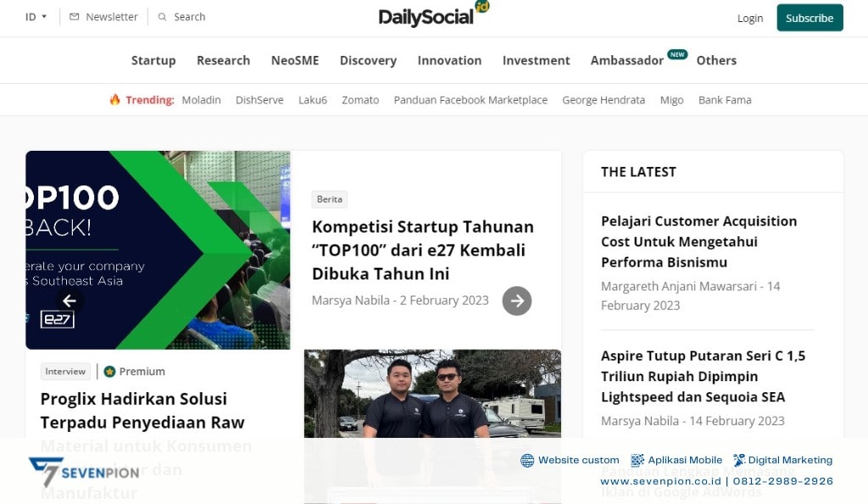Go to DailySocial home logo
Screen dimensions: 868x504
click(x=433, y=15)
